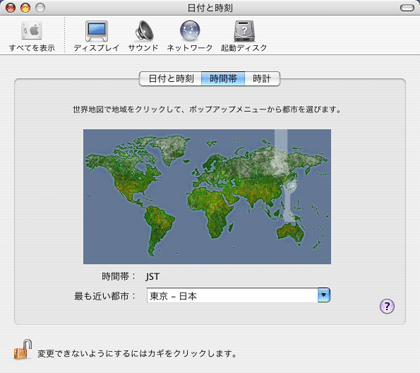Minimize the window with the yellow button

coord(25,8)
